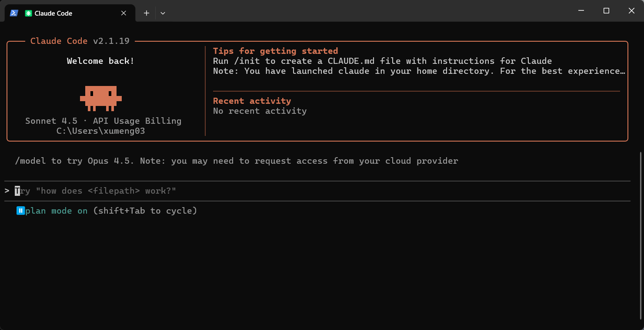Viewport: 644px width, 330px height.
Task: Select the Claude Code tab
Action: point(70,13)
